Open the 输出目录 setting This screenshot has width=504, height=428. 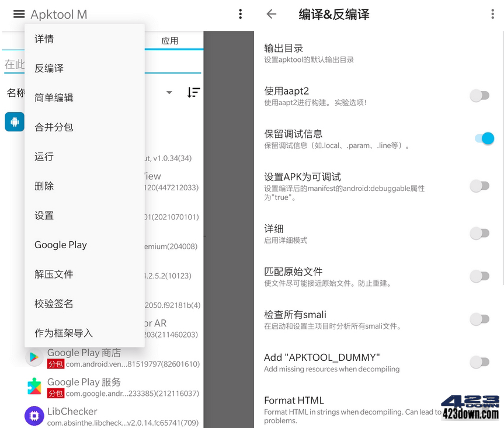click(350, 53)
